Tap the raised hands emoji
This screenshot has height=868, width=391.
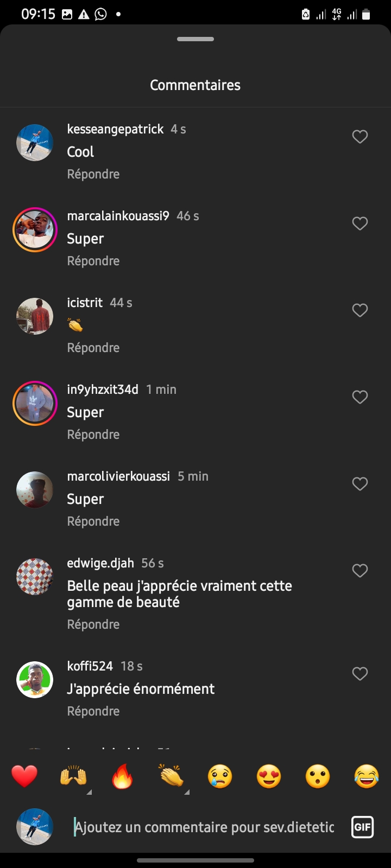(73, 776)
